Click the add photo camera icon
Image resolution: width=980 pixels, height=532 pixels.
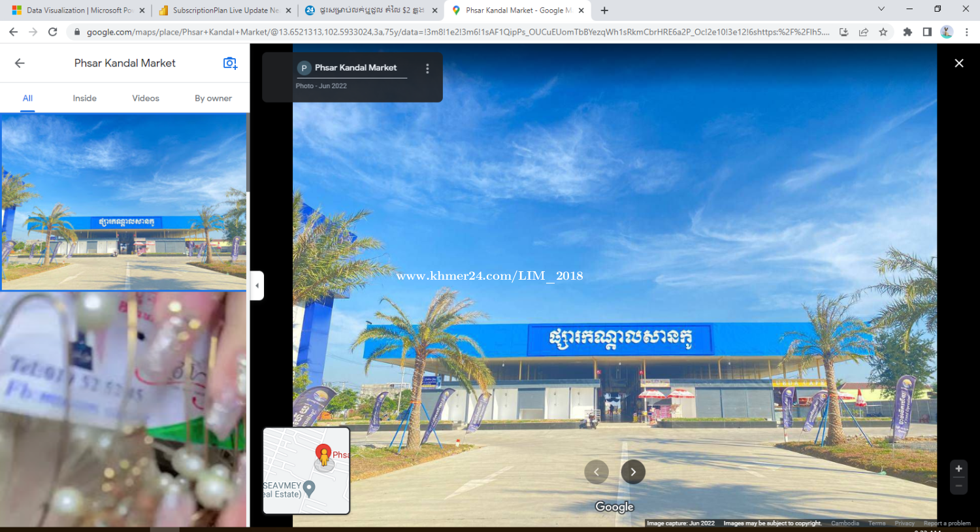(230, 63)
